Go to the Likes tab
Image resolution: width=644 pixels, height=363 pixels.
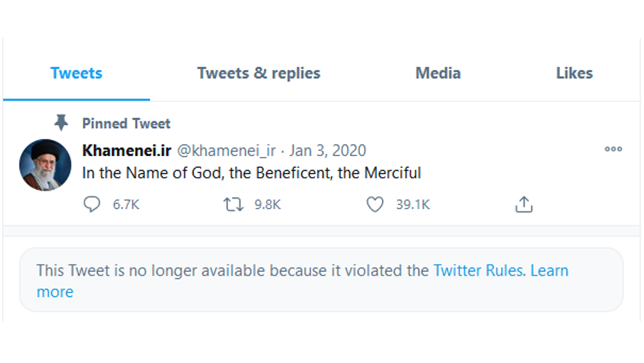pyautogui.click(x=574, y=73)
